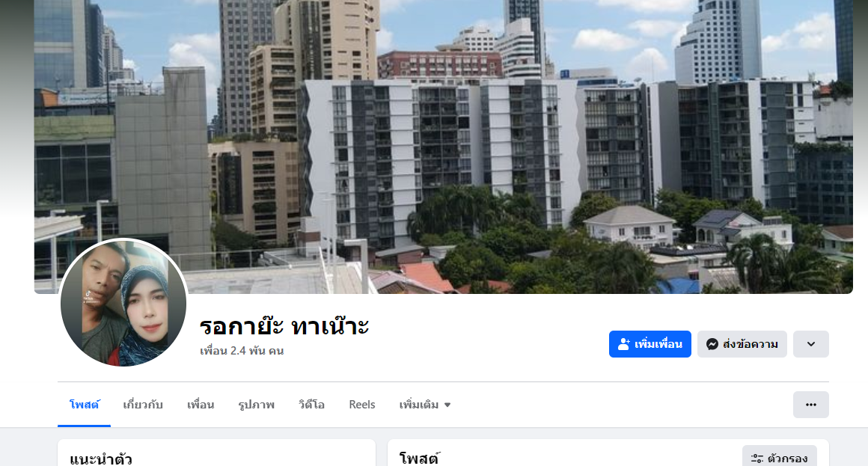868x466 pixels.
Task: Open the Reels tab
Action: tap(362, 405)
